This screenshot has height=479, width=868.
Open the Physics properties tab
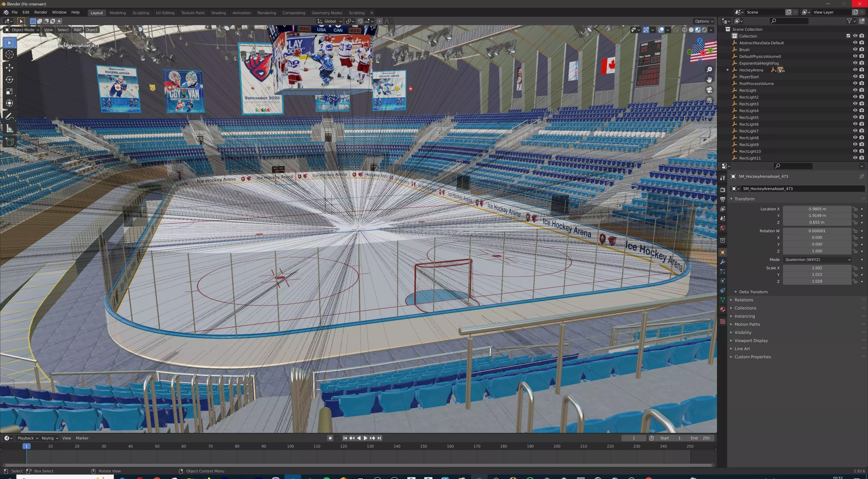pyautogui.click(x=722, y=281)
